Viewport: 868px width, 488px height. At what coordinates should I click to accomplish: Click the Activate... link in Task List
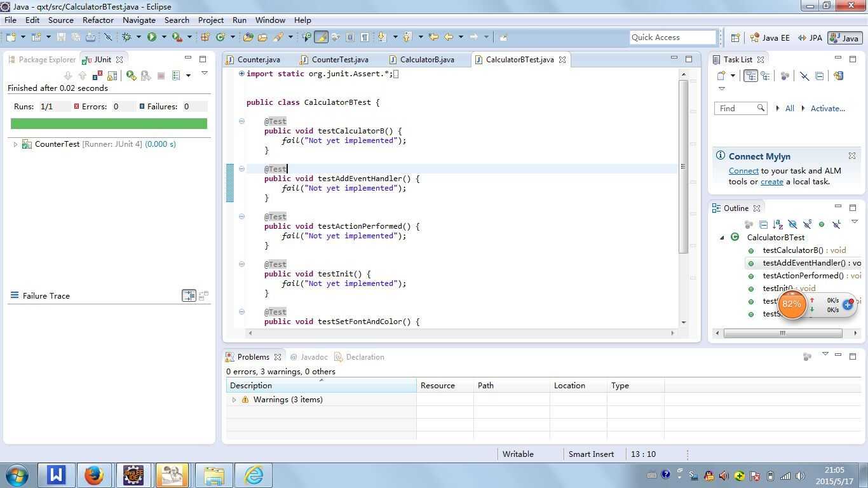[x=827, y=109]
